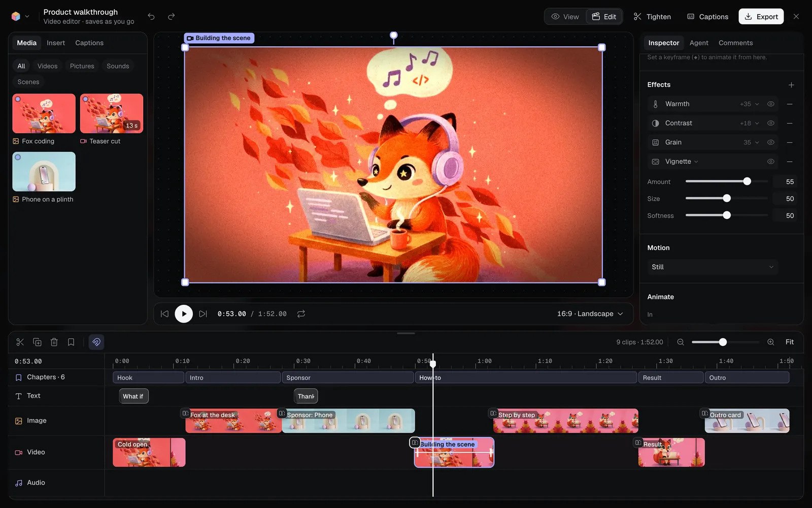Undo the last edit
The height and width of the screenshot is (508, 812).
click(151, 17)
